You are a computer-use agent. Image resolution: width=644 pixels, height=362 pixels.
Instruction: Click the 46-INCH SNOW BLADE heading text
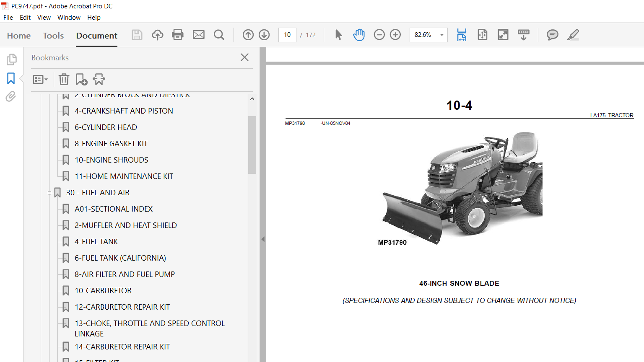[459, 284]
